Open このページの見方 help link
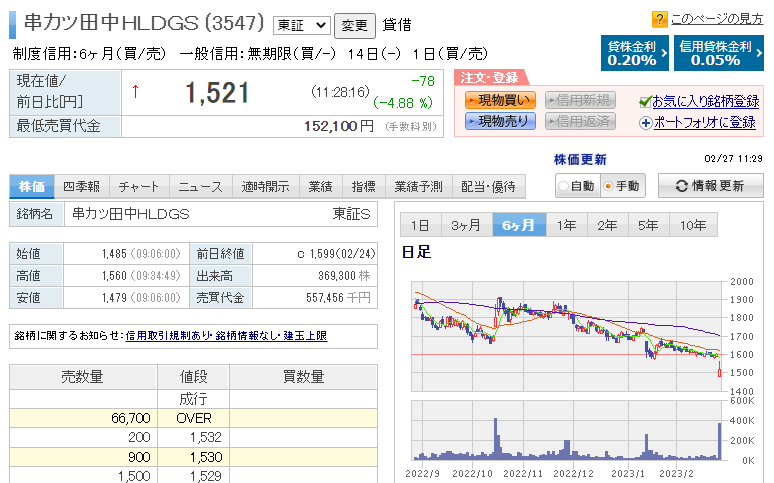This screenshot has width=774, height=483. coord(717,19)
